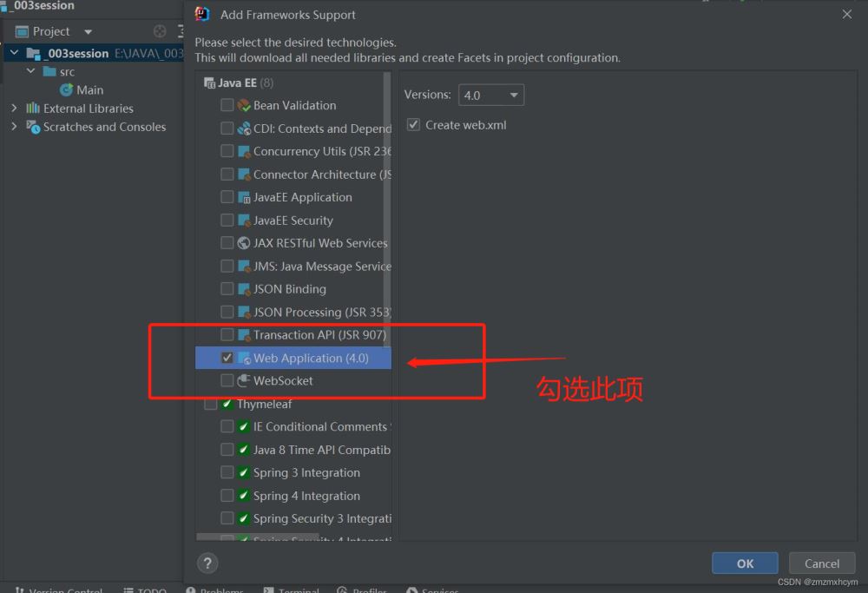Open the Versions dropdown

point(491,96)
